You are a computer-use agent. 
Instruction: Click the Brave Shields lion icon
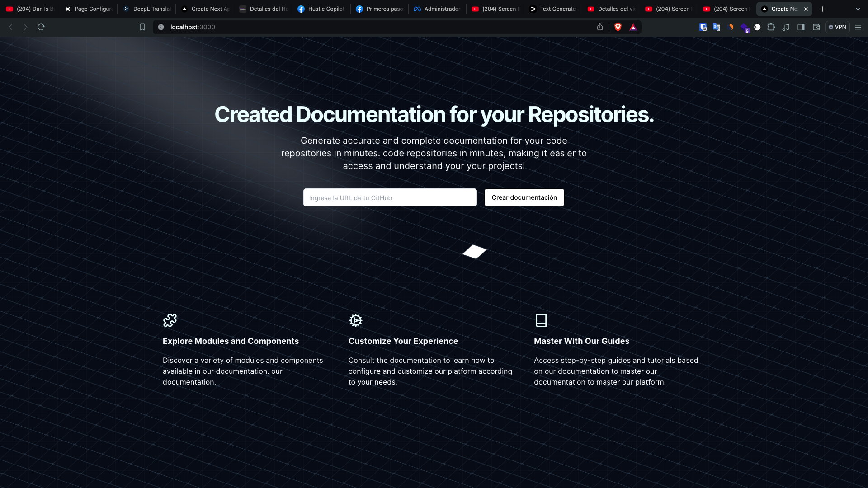(x=618, y=27)
